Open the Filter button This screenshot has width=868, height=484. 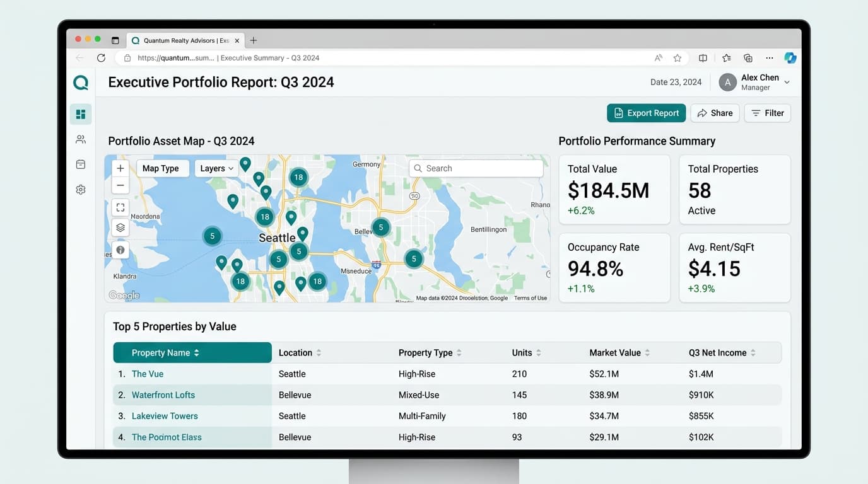tap(768, 113)
